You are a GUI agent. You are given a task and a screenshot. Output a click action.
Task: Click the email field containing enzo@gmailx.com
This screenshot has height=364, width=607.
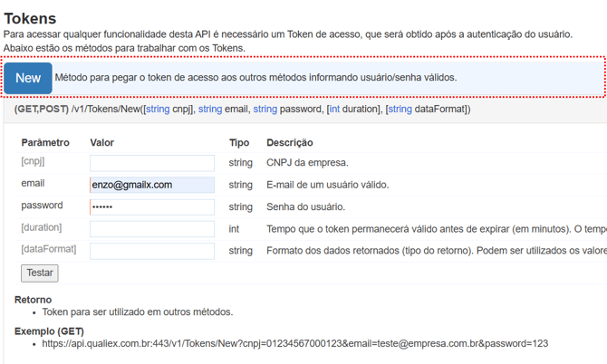coord(151,185)
